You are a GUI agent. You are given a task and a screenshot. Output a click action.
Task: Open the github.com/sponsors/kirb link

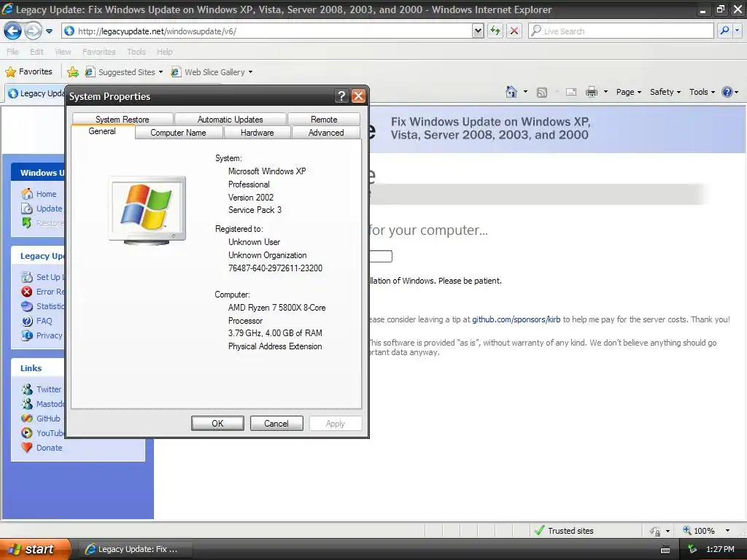tap(516, 319)
